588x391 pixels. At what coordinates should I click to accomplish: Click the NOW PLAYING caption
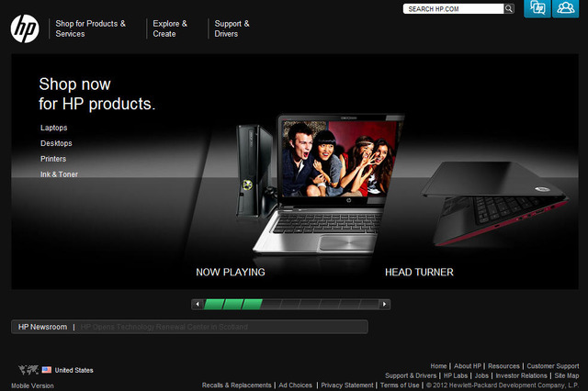[x=231, y=273]
